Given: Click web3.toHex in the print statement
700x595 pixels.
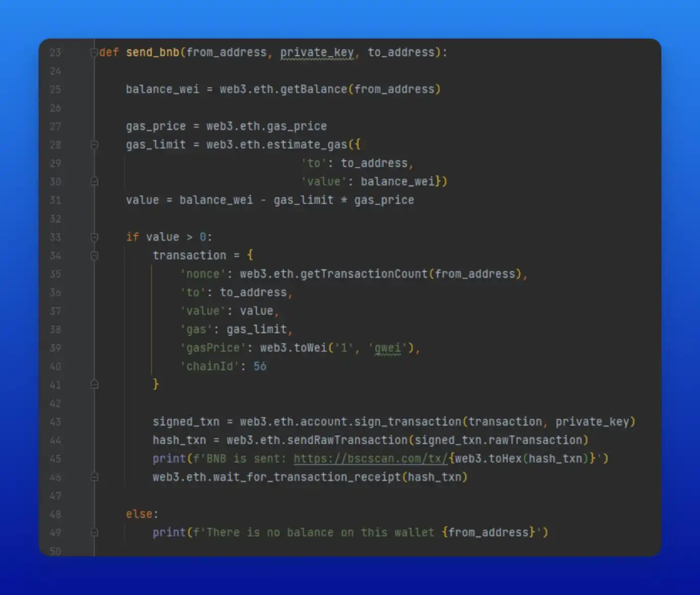Looking at the screenshot, I should coord(488,459).
